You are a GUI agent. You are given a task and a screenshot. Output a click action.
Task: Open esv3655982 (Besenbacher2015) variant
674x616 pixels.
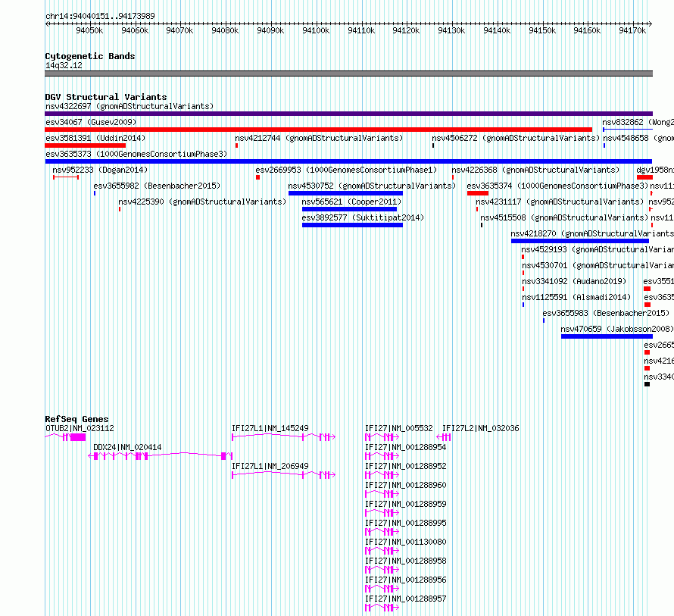[157, 186]
